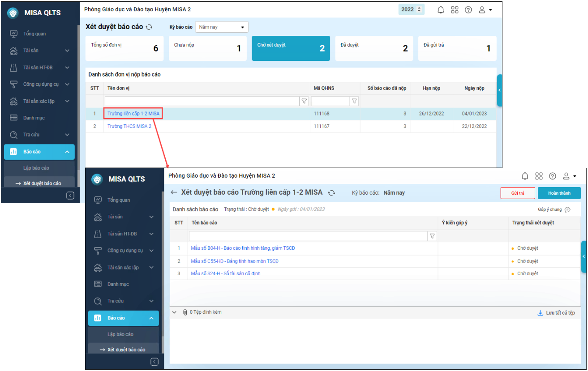Viewport: 588px width, 371px height.
Task: Expand Tài sản chevron in the back window
Action: [67, 51]
